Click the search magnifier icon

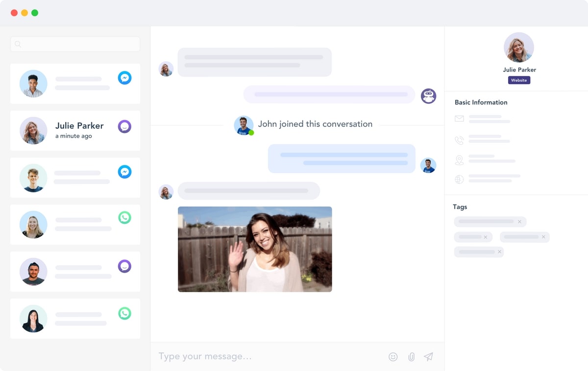tap(18, 44)
